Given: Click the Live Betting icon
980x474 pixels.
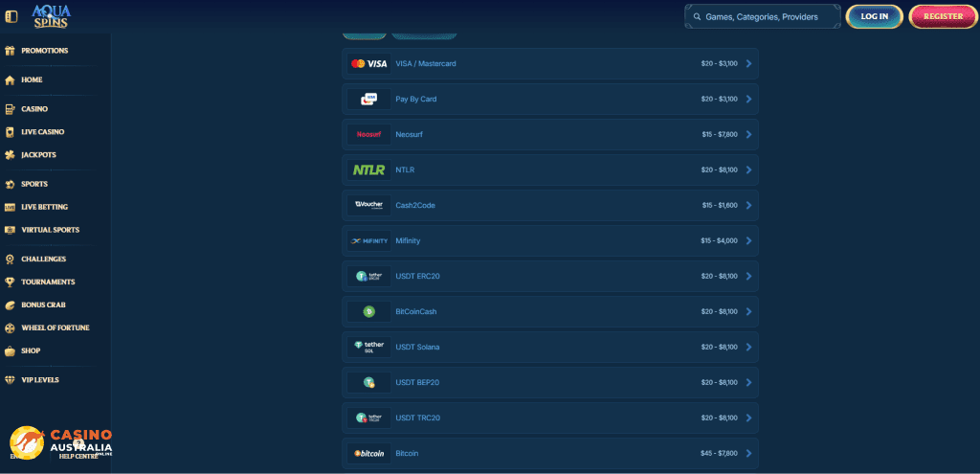Looking at the screenshot, I should pyautogui.click(x=10, y=207).
